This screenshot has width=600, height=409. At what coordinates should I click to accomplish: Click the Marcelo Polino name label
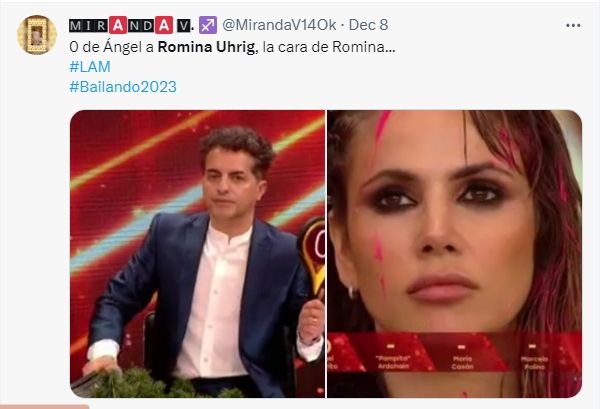535,363
